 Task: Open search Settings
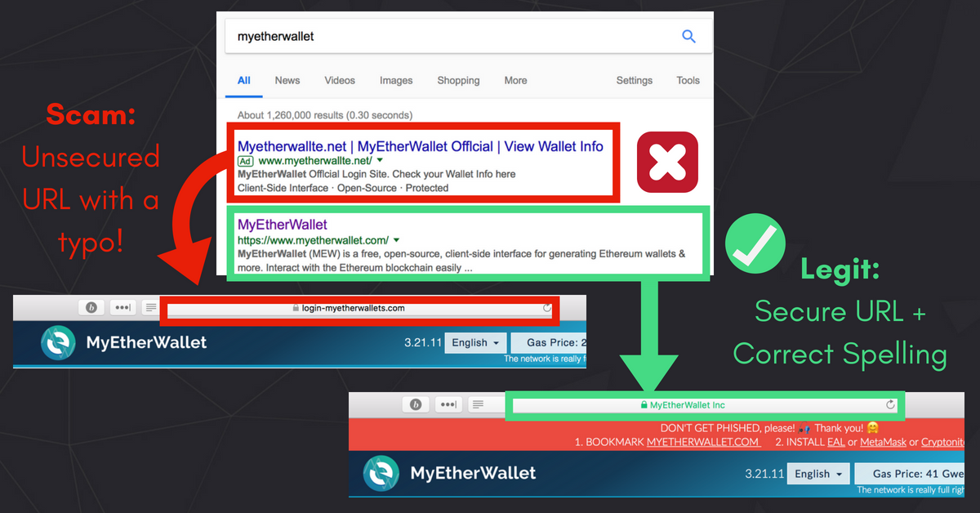[635, 80]
